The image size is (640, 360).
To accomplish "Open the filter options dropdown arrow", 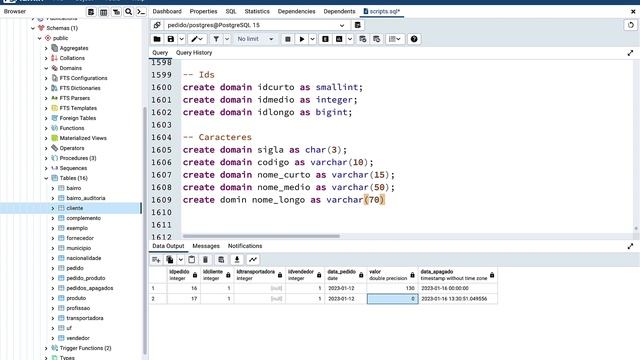I will coord(227,39).
